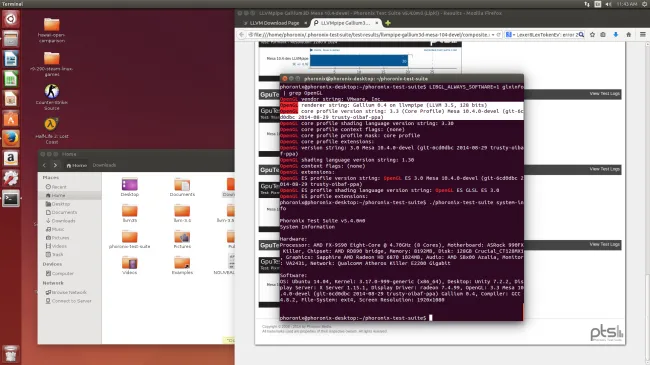Open the Ubuntu Dash search from launcher

[11, 19]
